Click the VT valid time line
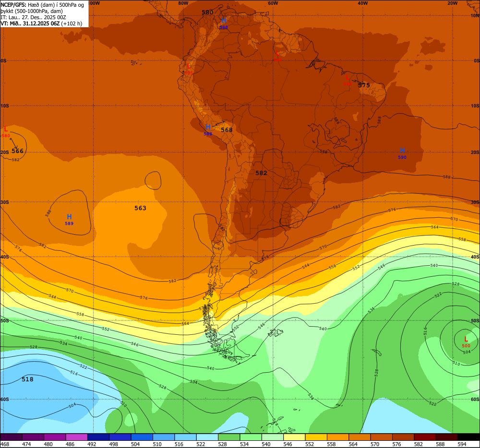This screenshot has height=448, width=480. (x=41, y=24)
